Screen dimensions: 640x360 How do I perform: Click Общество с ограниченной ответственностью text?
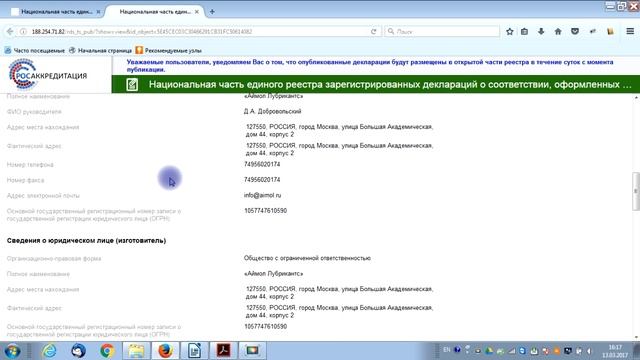click(x=307, y=258)
